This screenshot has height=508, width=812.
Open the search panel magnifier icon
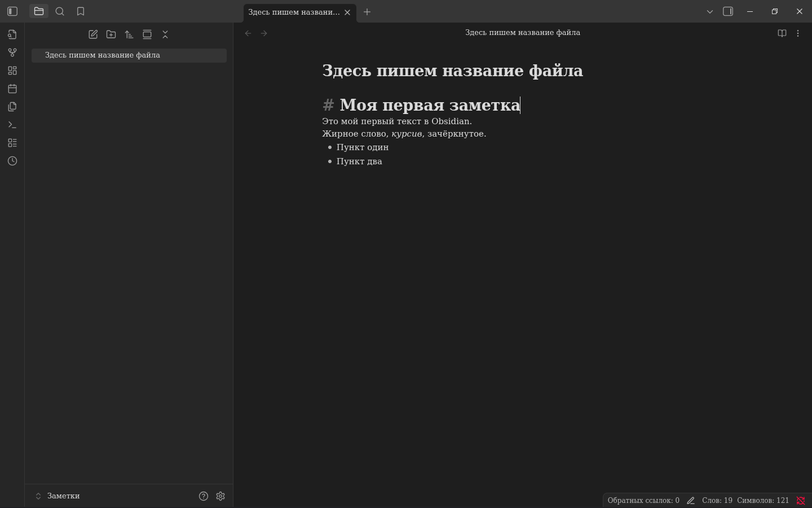point(60,11)
